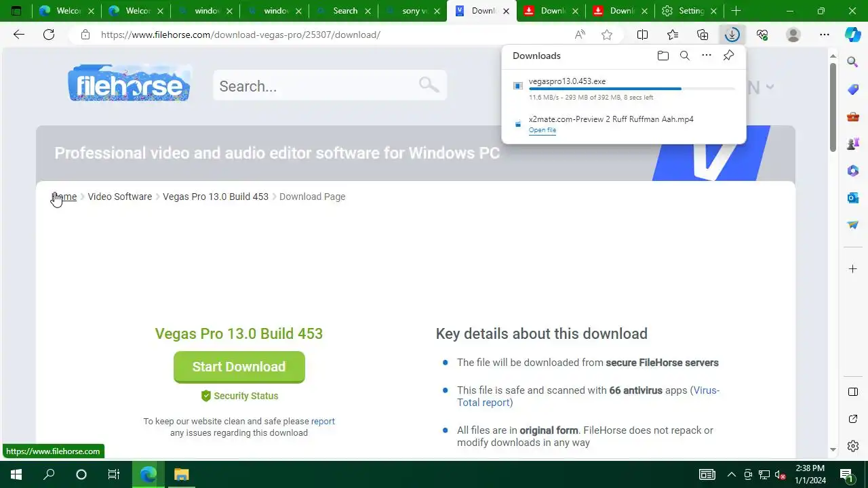Click vegaspro download progress bar
The width and height of the screenshot is (868, 488).
(x=632, y=89)
